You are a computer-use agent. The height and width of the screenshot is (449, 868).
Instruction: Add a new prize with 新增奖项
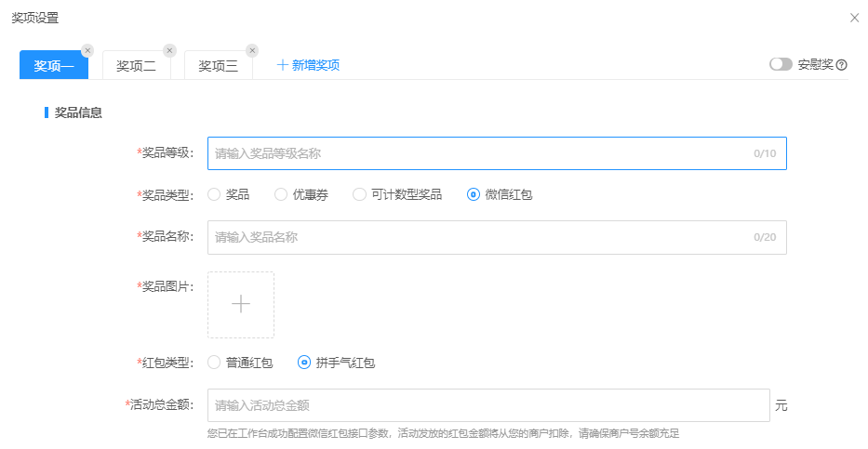pos(308,65)
